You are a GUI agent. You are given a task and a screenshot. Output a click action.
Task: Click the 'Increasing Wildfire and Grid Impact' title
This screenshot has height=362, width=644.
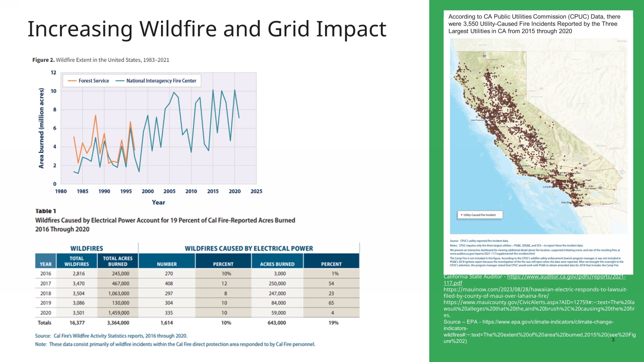tap(207, 29)
